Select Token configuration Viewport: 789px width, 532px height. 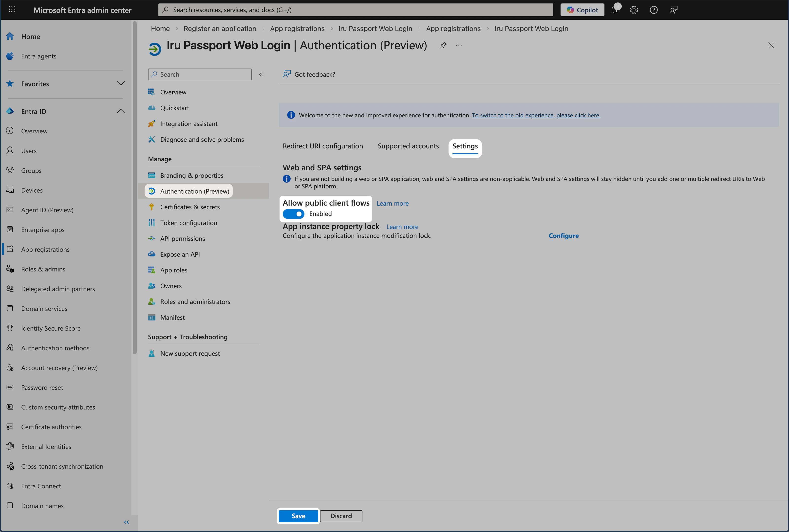[x=188, y=223]
